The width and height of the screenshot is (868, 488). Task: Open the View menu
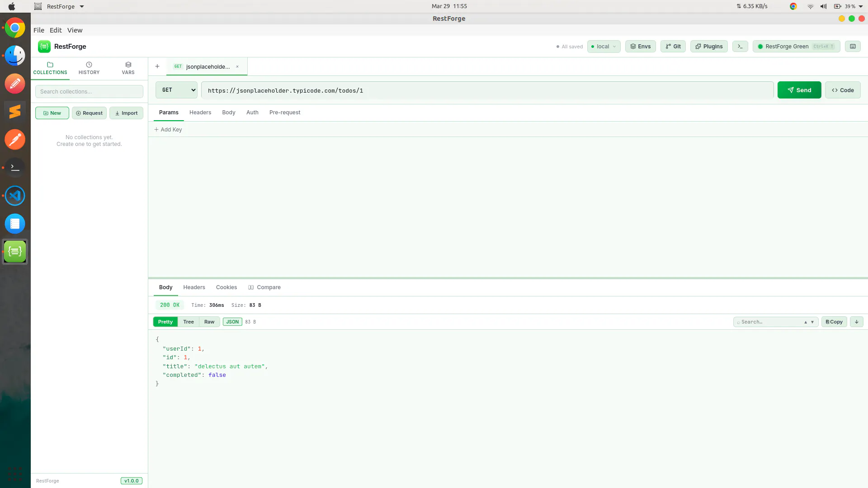[x=75, y=30]
